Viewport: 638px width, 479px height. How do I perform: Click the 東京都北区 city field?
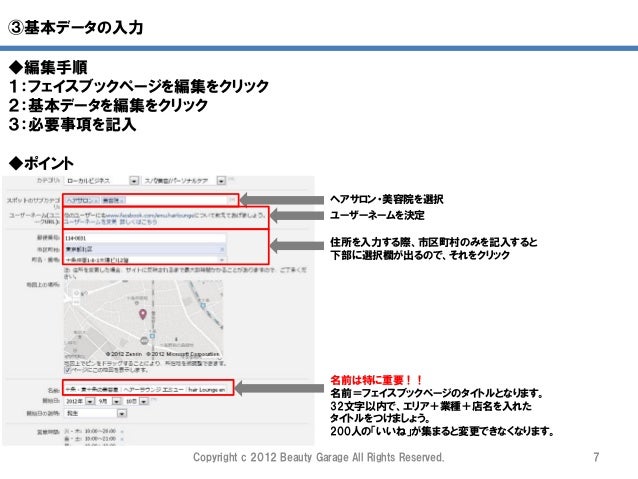point(144,249)
